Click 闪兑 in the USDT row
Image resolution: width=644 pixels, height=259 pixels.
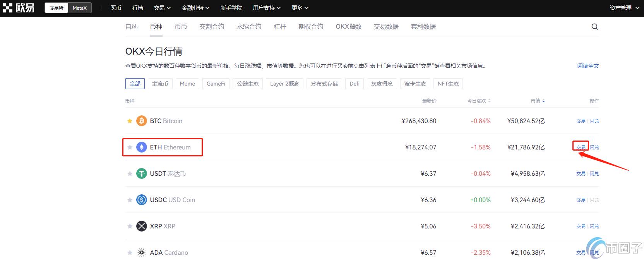(594, 174)
